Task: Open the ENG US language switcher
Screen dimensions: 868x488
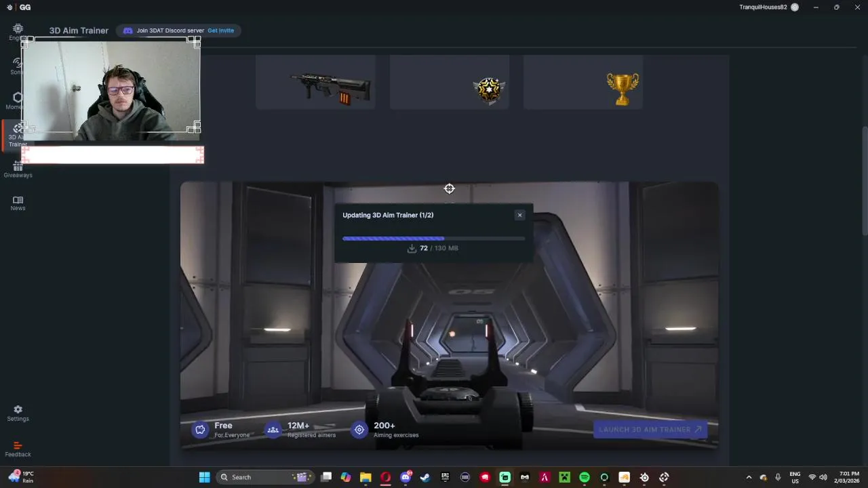Action: pos(795,477)
